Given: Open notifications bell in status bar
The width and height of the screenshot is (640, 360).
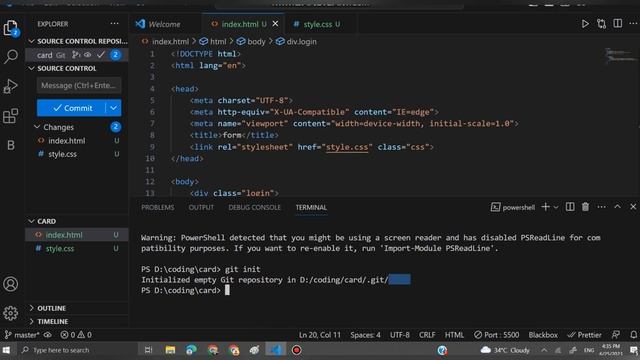Looking at the screenshot, I should 633,335.
